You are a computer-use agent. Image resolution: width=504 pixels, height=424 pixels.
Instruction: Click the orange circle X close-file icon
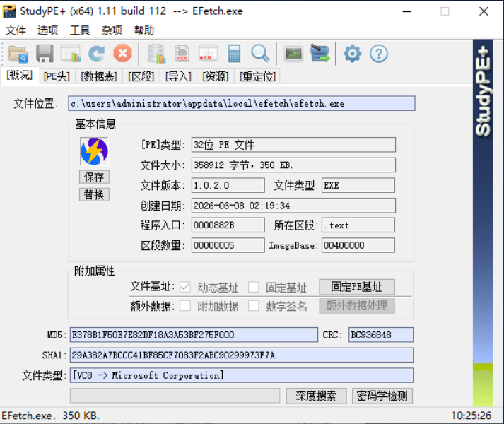pos(122,54)
